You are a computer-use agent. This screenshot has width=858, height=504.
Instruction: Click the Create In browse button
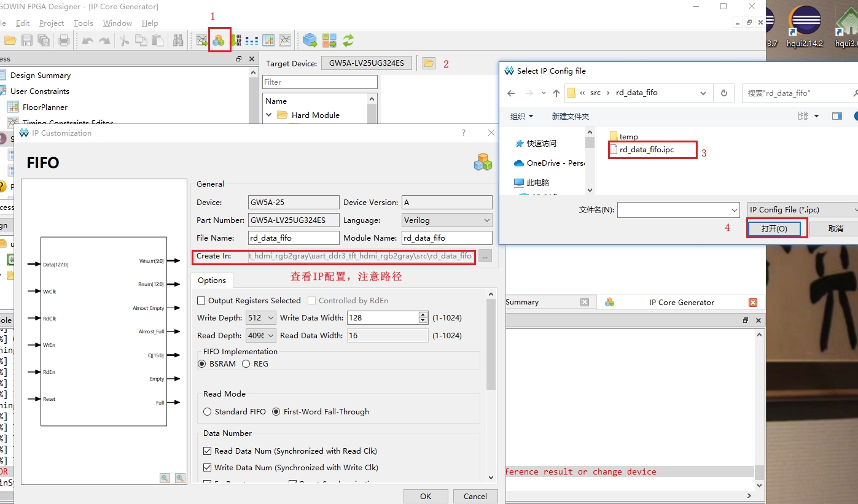tap(485, 257)
